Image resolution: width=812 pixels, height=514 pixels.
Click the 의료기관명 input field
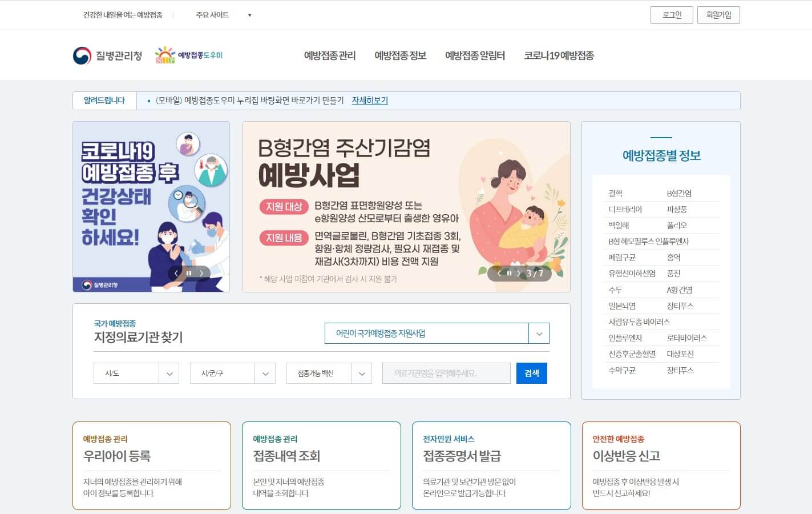(x=446, y=373)
